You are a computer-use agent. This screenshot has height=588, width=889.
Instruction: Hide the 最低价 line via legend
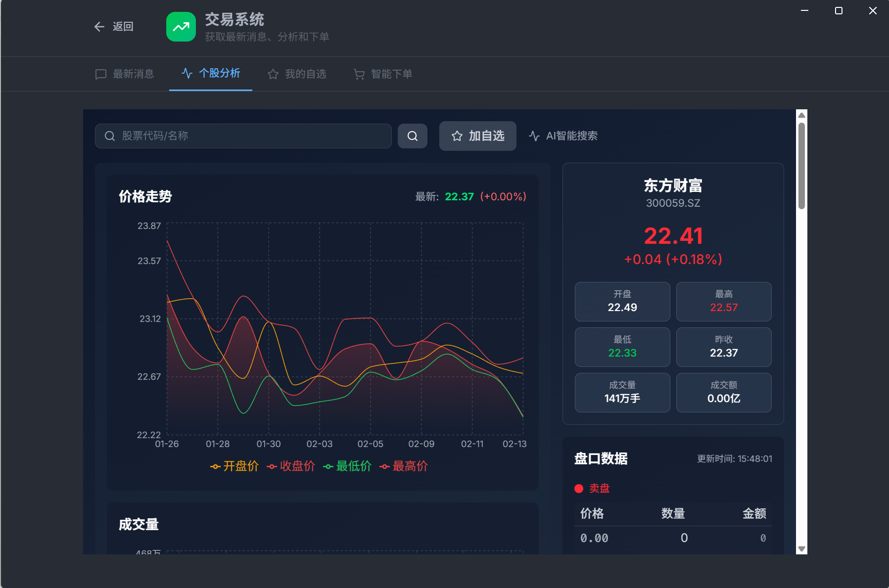click(x=347, y=466)
